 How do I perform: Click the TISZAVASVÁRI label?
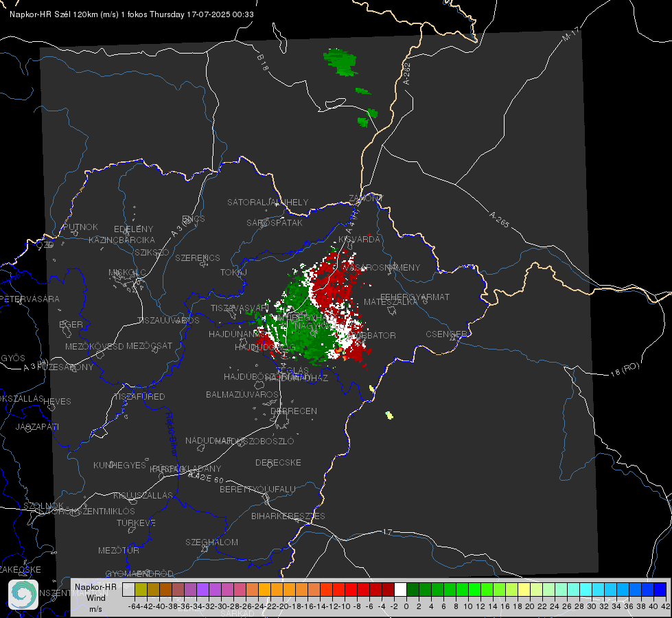coord(240,308)
